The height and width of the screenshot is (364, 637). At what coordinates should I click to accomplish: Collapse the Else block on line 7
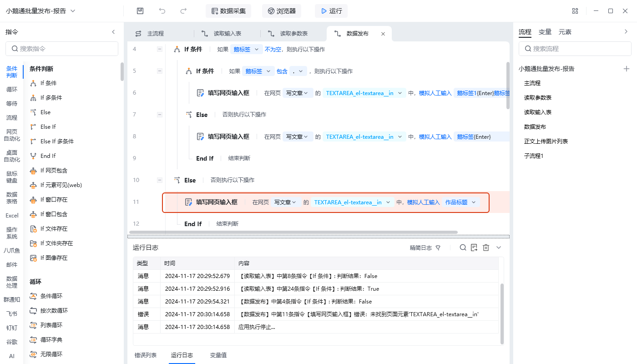click(x=160, y=115)
